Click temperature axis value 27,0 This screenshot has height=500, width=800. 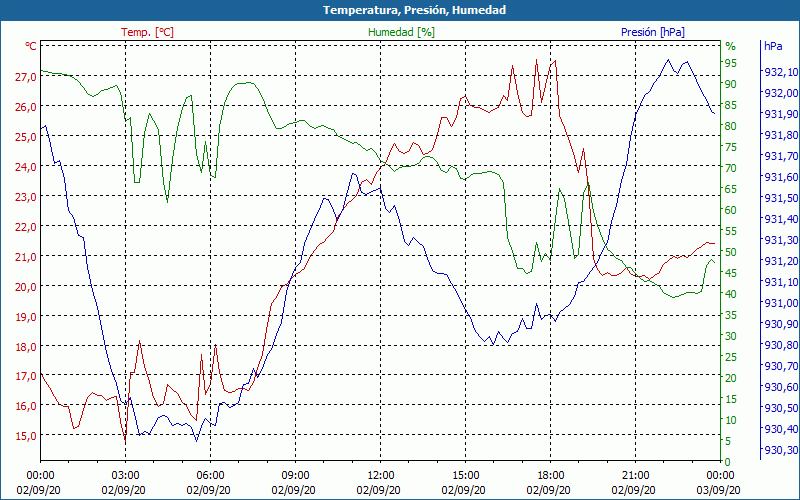tap(26, 77)
